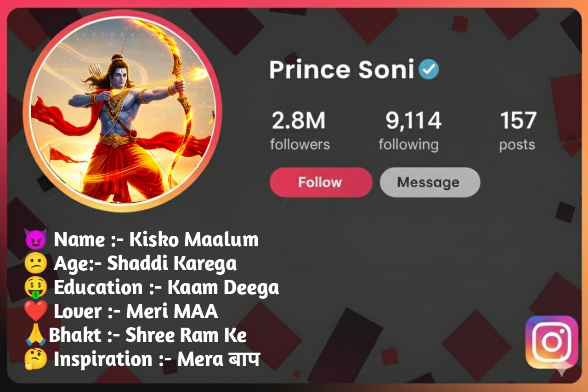The height and width of the screenshot is (392, 588).
Task: Select the "Bhakt :- Shree Ram Ke" line
Action: pyautogui.click(x=147, y=335)
